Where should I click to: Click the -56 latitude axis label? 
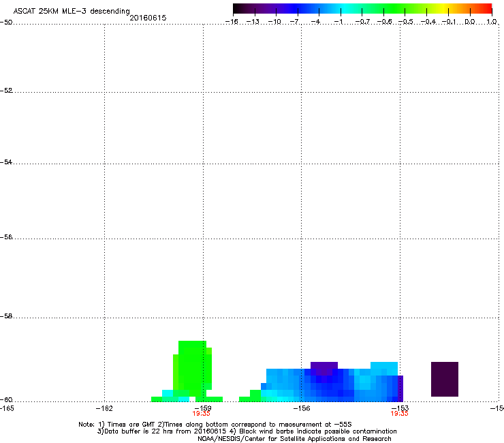[6, 237]
